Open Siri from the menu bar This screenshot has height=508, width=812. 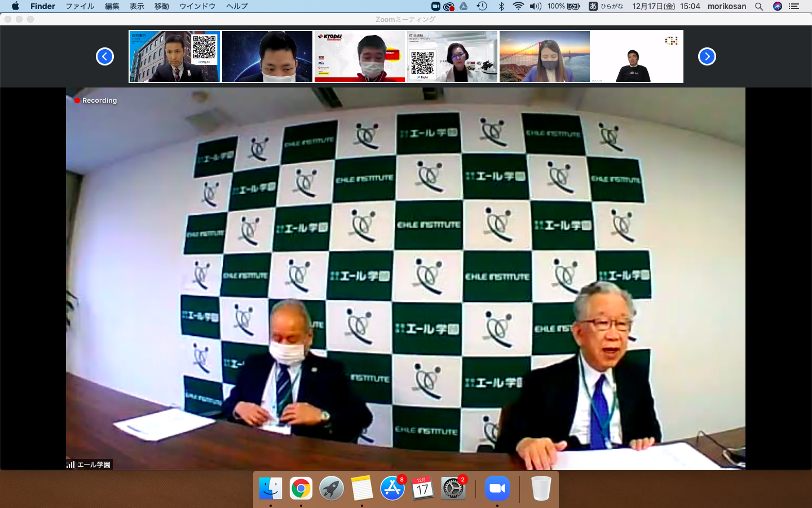coord(778,6)
